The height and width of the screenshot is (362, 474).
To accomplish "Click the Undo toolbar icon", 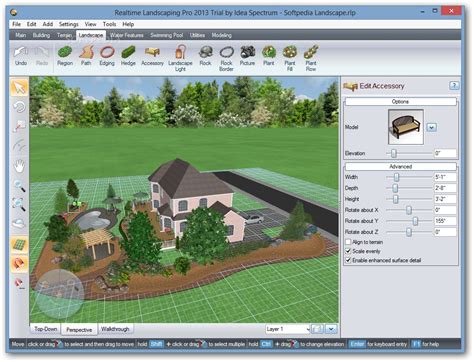I will coord(21,55).
